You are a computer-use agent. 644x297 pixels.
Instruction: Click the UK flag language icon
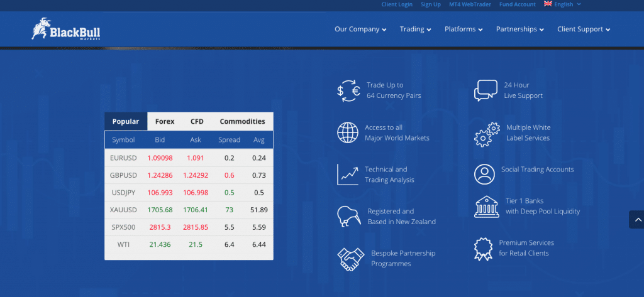[x=548, y=4]
